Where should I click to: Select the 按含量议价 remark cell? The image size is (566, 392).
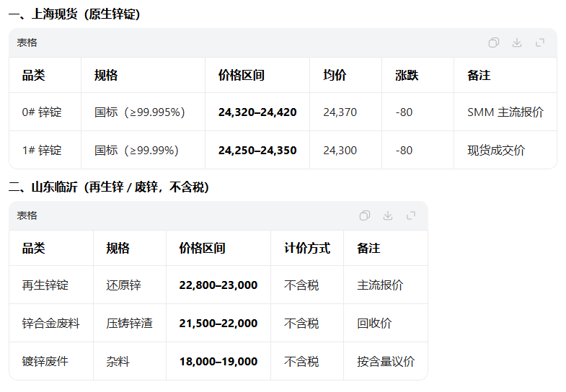click(385, 362)
